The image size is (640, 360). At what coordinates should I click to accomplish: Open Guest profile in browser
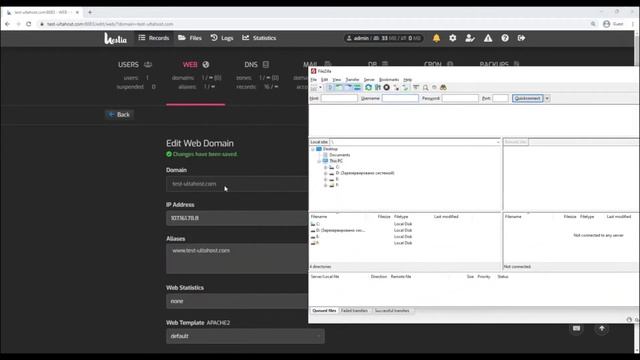pos(613,24)
